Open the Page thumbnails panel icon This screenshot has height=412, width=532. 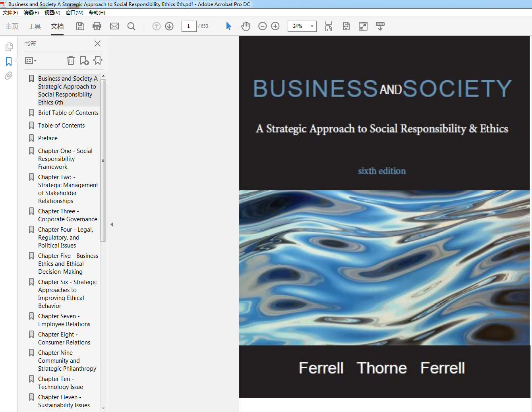(9, 47)
